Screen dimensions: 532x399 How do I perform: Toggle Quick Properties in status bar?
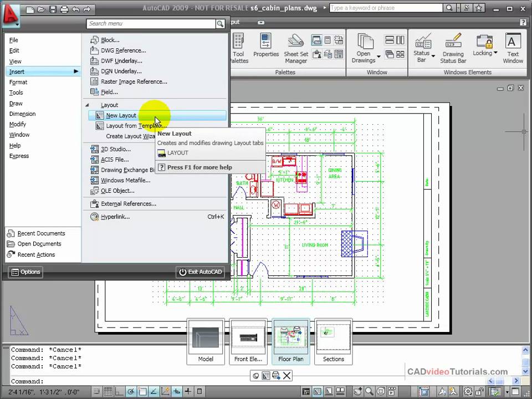click(x=199, y=392)
